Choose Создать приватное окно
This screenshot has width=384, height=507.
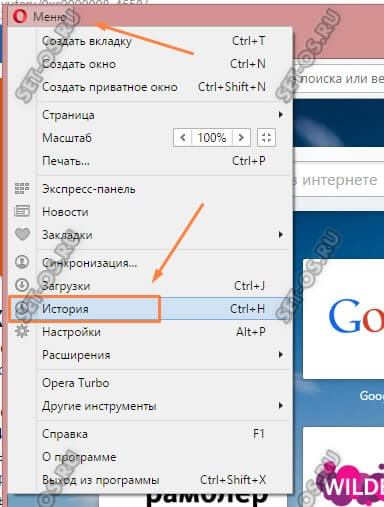click(151, 87)
